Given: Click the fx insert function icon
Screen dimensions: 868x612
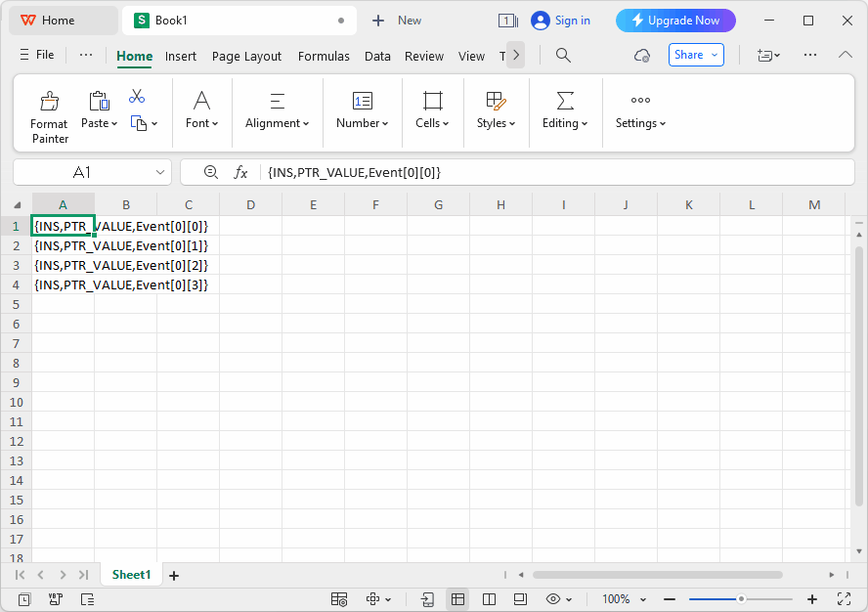Looking at the screenshot, I should point(240,172).
